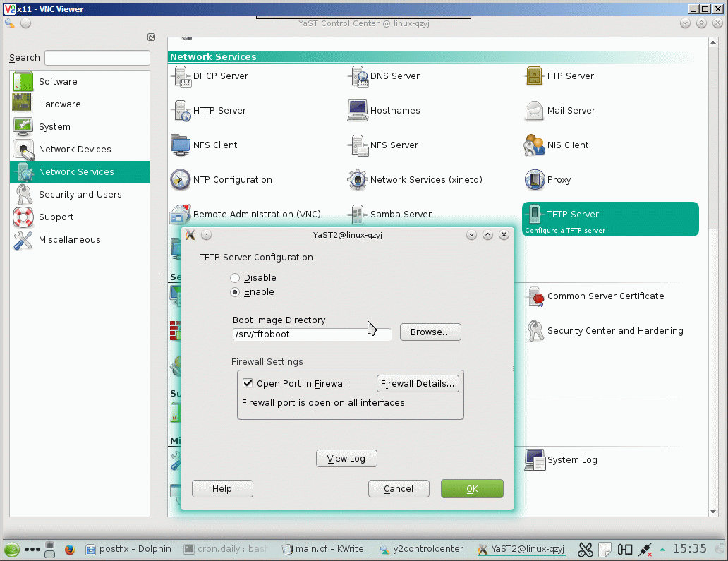Click the View Log button
Viewport: 728px width, 561px height.
click(x=346, y=459)
